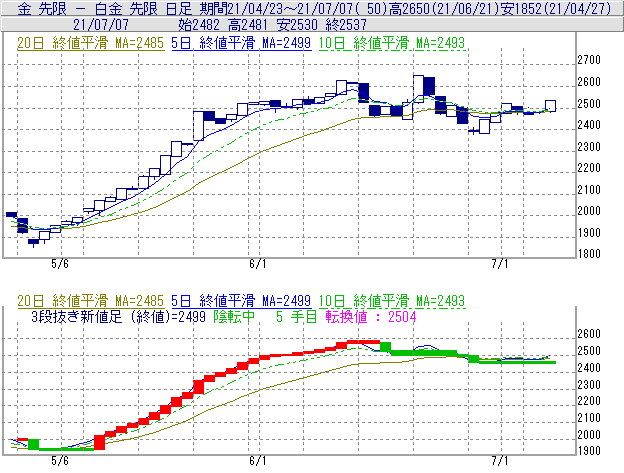
Task: Click the '期間21/04/23~21/07/07' period text
Action: (x=278, y=8)
